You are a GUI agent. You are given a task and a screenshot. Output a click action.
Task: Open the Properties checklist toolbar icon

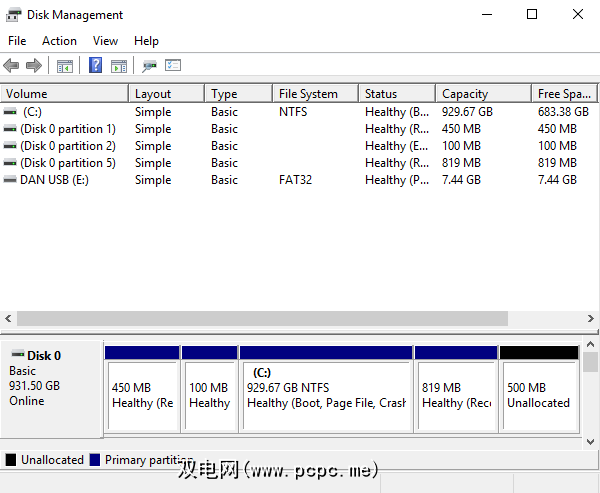tap(173, 66)
